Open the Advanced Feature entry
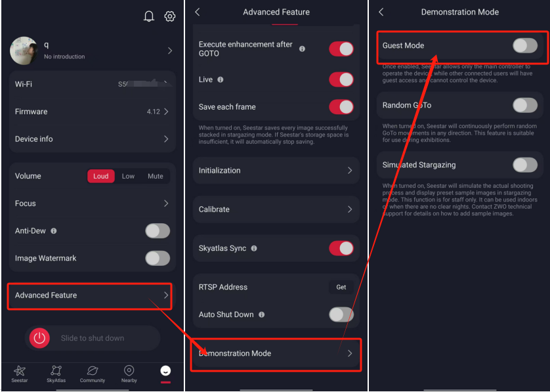Viewport: 550px width, 392px height. [90, 295]
